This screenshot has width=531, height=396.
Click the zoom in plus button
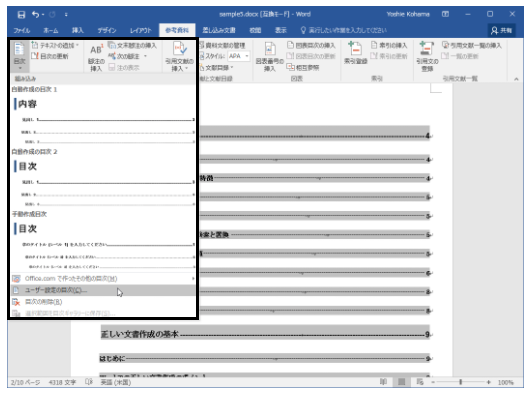pyautogui.click(x=488, y=382)
